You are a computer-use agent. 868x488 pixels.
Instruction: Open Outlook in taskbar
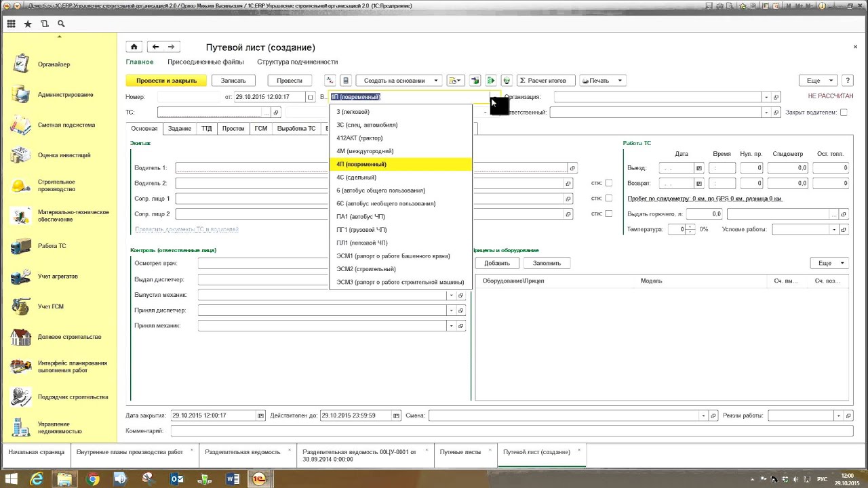pos(177,479)
